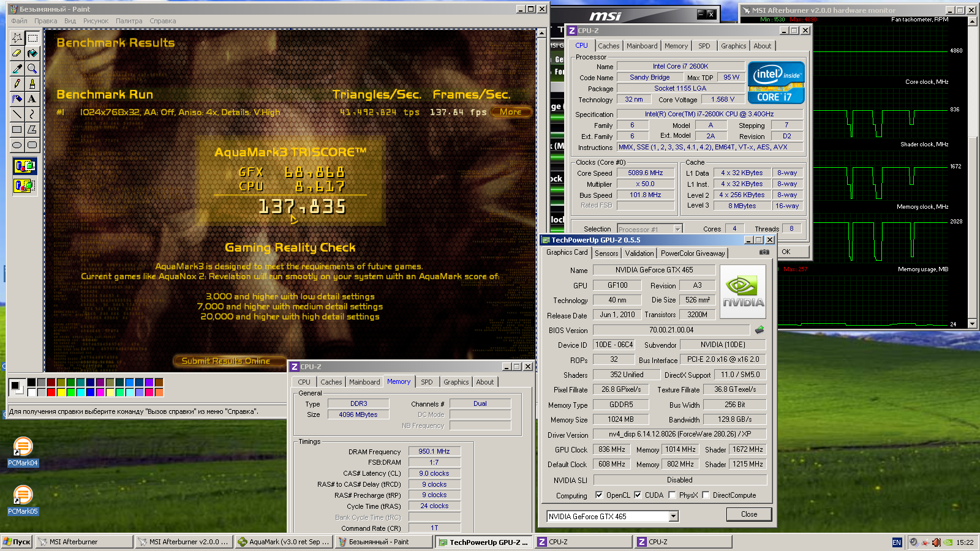Choose the Pencil tool in Paint
Screen dimensions: 980x551
point(17,84)
